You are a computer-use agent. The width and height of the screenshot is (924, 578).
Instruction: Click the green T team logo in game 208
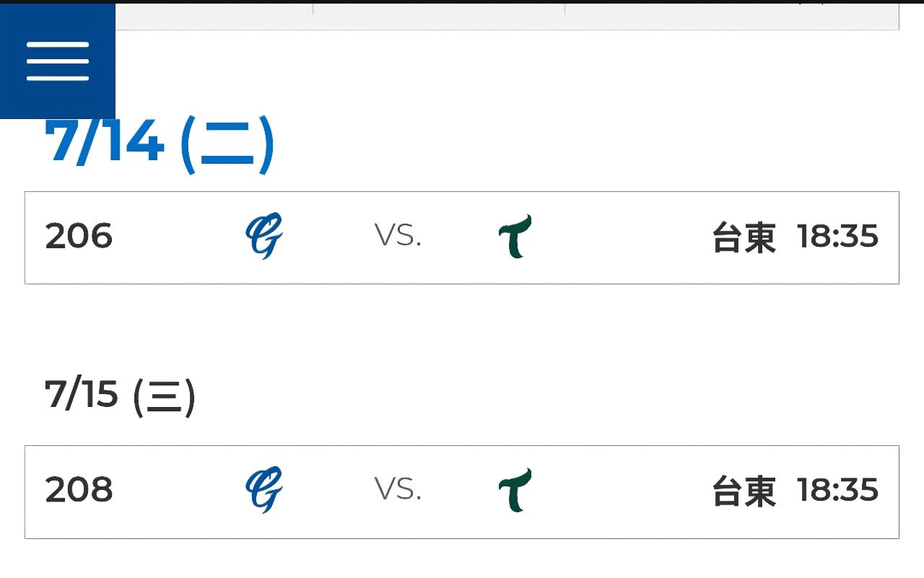pyautogui.click(x=515, y=491)
